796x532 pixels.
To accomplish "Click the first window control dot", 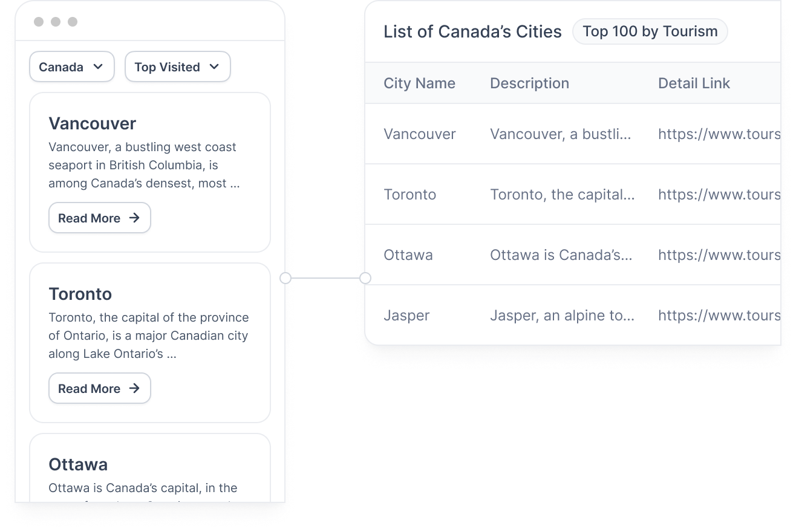I will tap(39, 22).
